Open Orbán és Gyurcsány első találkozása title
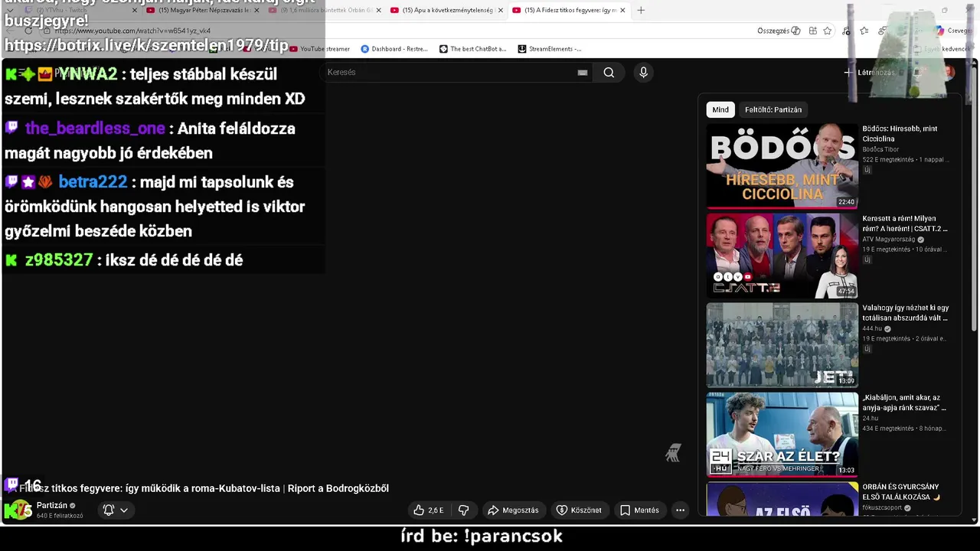The image size is (980, 551). pyautogui.click(x=901, y=492)
